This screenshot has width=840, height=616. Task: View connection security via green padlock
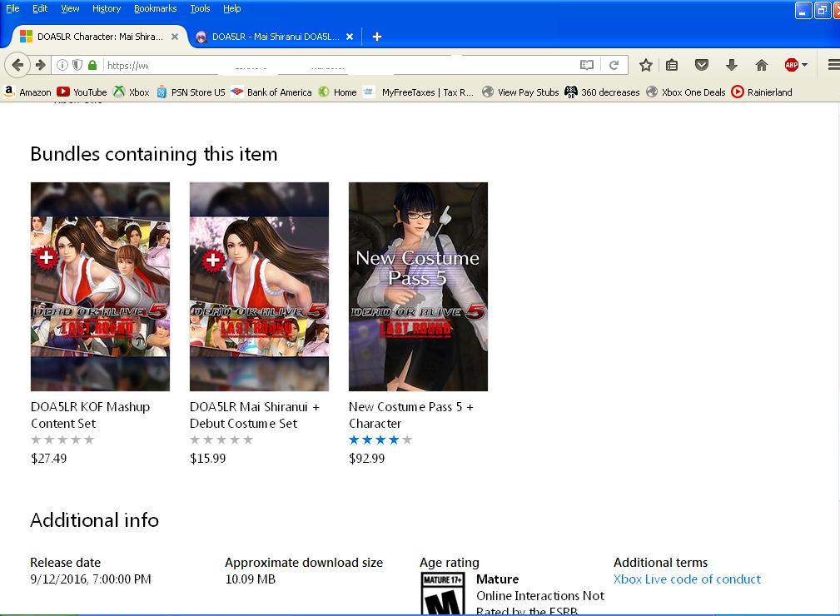click(92, 66)
